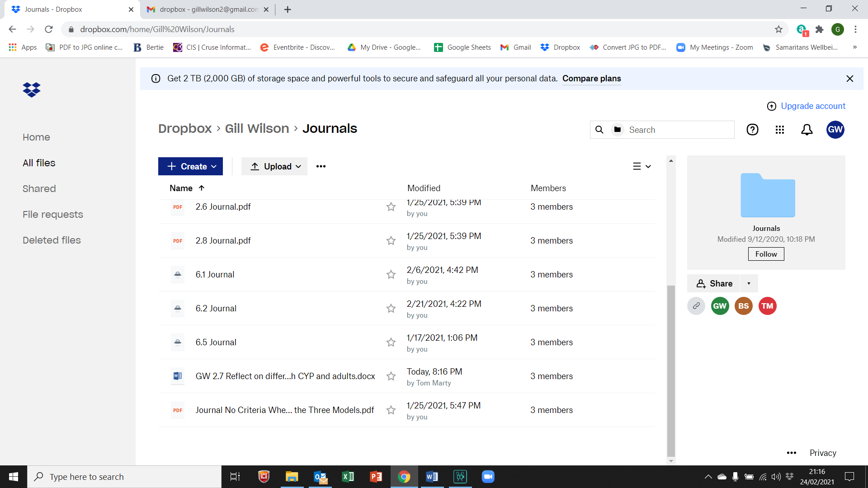Open the help question mark icon

(752, 130)
